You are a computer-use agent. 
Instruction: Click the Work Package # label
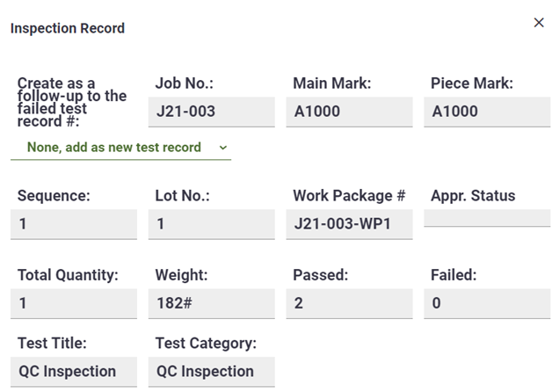pyautogui.click(x=349, y=195)
